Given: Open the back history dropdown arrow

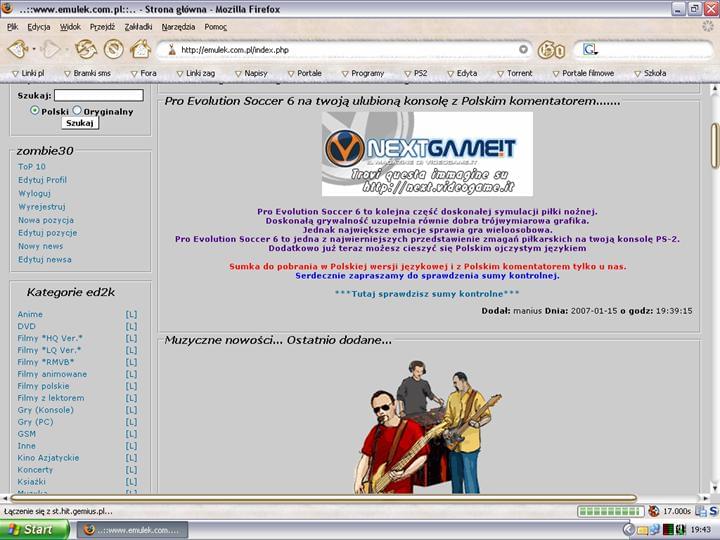Looking at the screenshot, I should tap(34, 49).
